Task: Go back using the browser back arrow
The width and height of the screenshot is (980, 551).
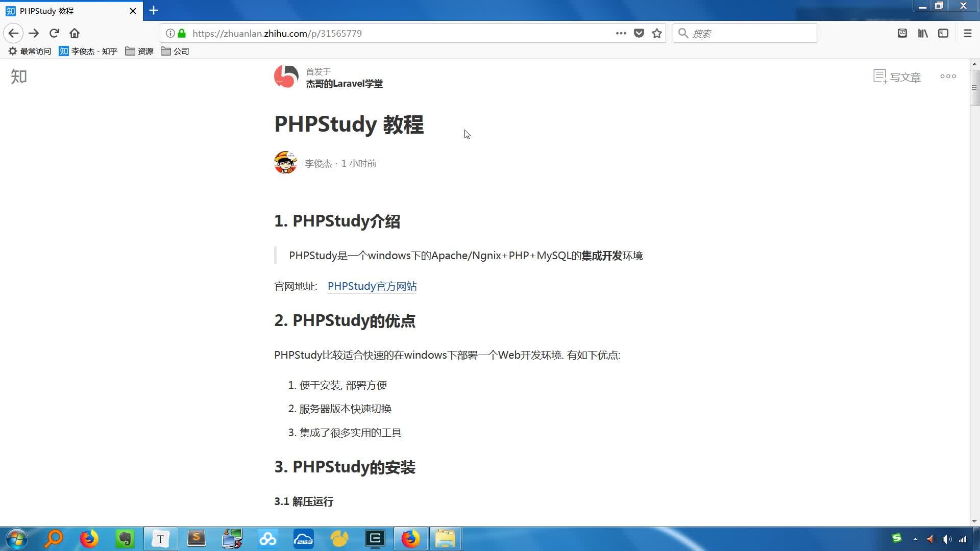Action: [13, 33]
